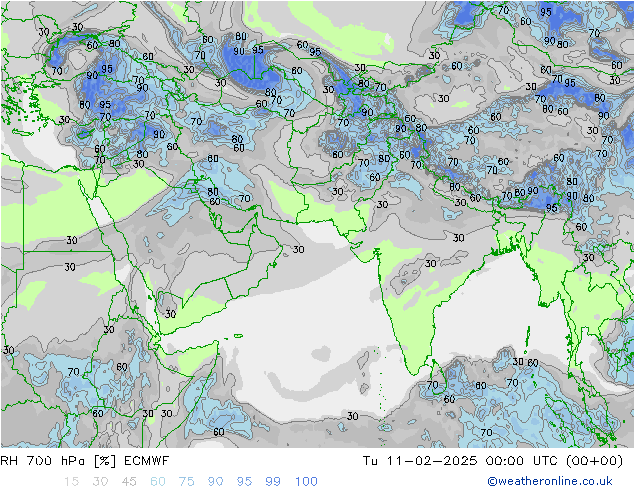Select the 45 value in the legend

(x=129, y=482)
